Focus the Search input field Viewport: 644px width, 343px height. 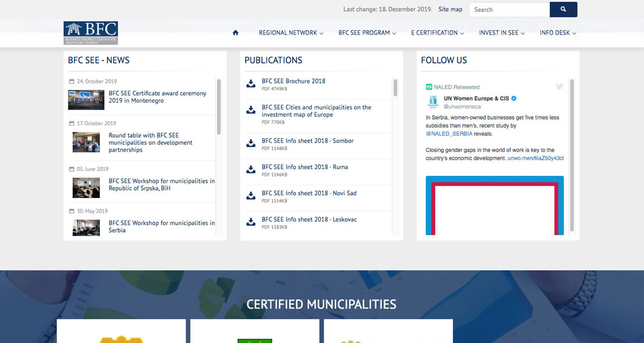(x=510, y=10)
